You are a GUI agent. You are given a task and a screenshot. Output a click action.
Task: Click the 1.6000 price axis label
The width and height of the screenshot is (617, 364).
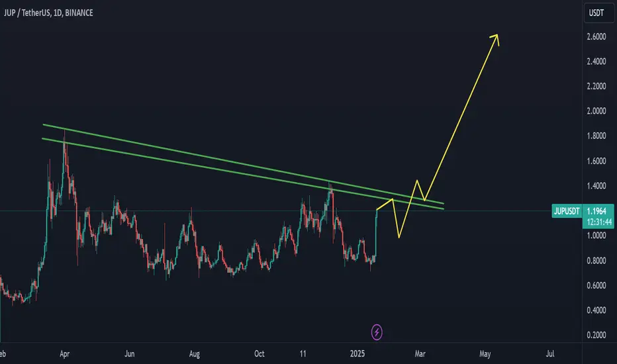(596, 161)
